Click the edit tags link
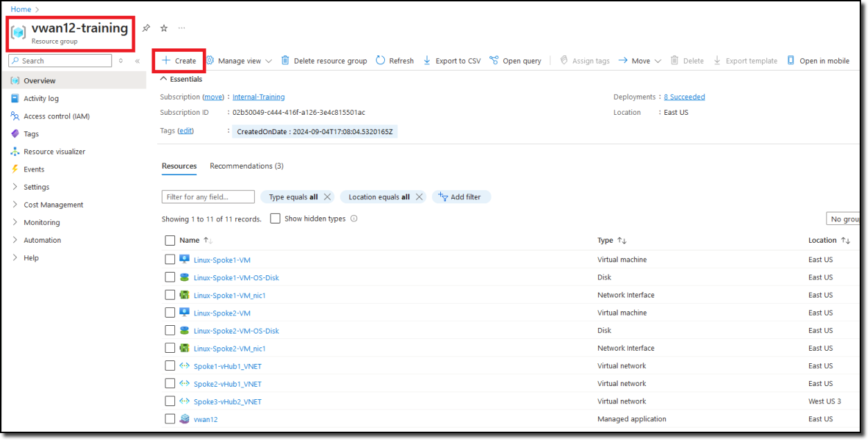The width and height of the screenshot is (868, 440). click(x=186, y=131)
